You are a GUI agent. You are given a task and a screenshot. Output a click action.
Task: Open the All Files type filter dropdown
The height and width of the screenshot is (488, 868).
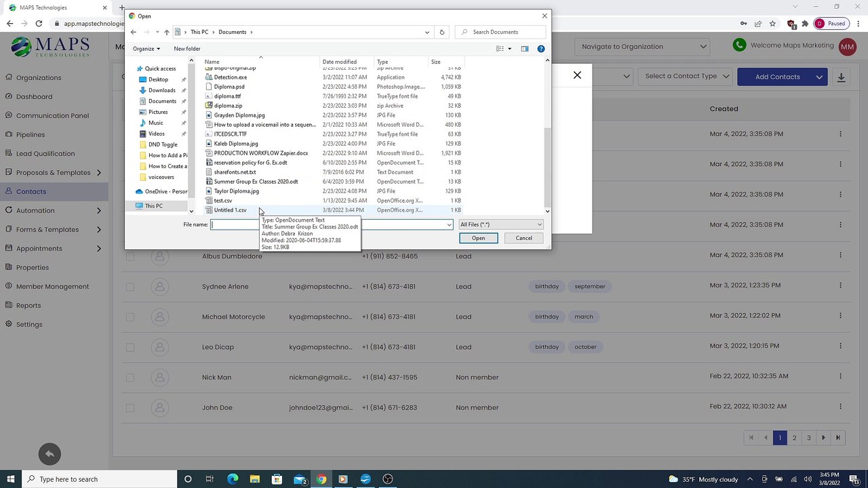point(501,224)
